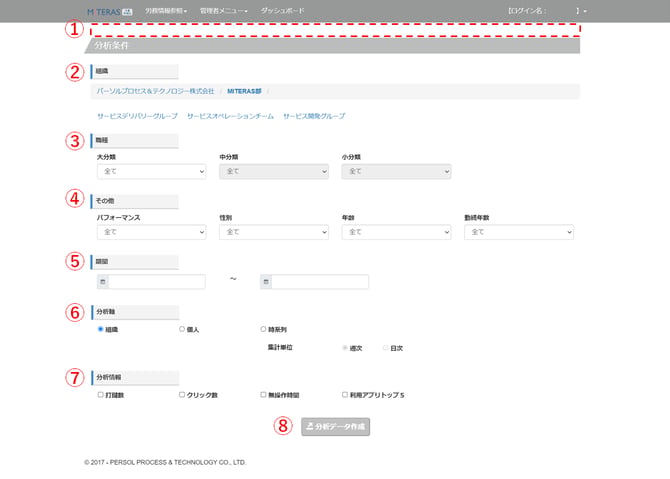Image resolution: width=670 pixels, height=479 pixels.
Task: Click サービスデリバリーグループ link
Action: coord(137,116)
